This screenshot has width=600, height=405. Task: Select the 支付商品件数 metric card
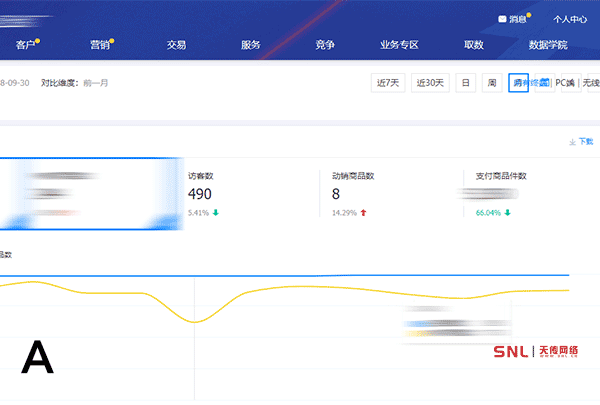point(515,193)
